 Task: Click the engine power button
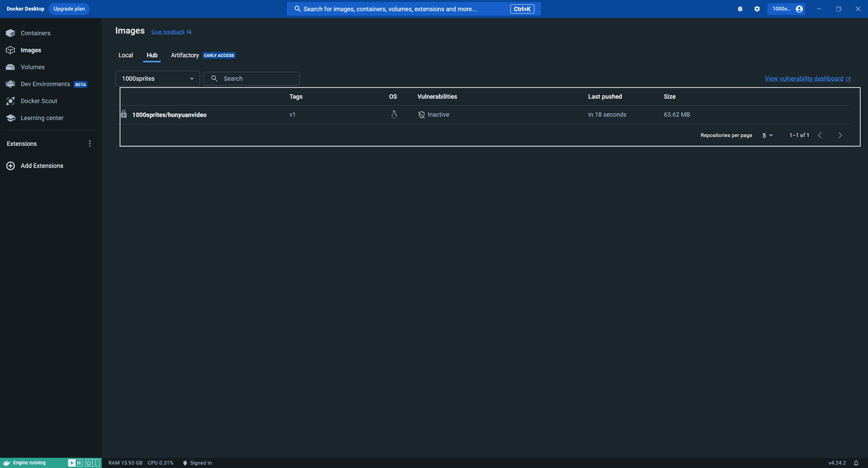[x=88, y=463]
